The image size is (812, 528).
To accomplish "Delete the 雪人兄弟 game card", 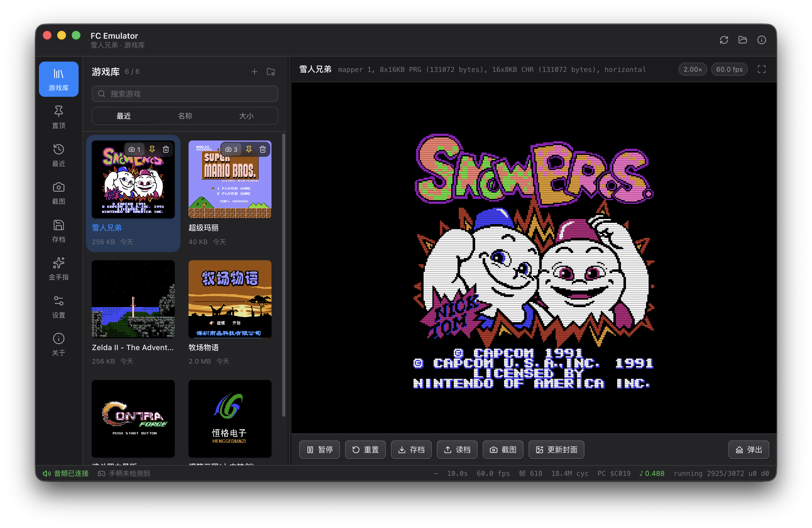I will 166,150.
